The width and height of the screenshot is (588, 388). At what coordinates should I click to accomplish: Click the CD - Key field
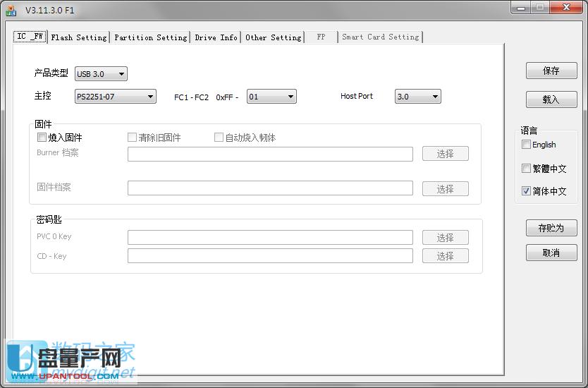coord(270,255)
